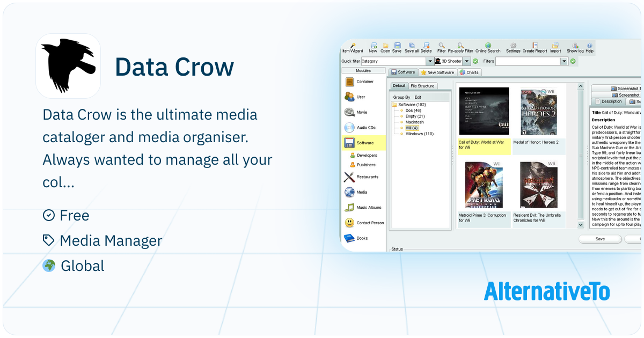The width and height of the screenshot is (644, 338).
Task: Apply the quick filter green checkmark
Action: (x=475, y=61)
